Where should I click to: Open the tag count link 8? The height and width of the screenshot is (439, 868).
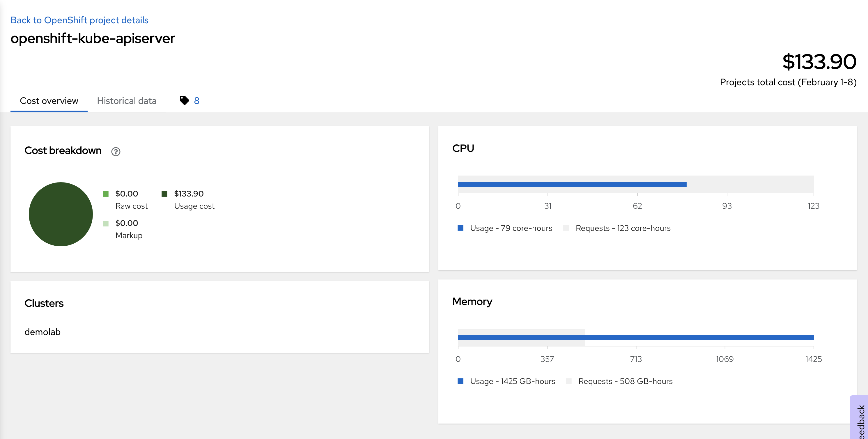[x=197, y=101]
